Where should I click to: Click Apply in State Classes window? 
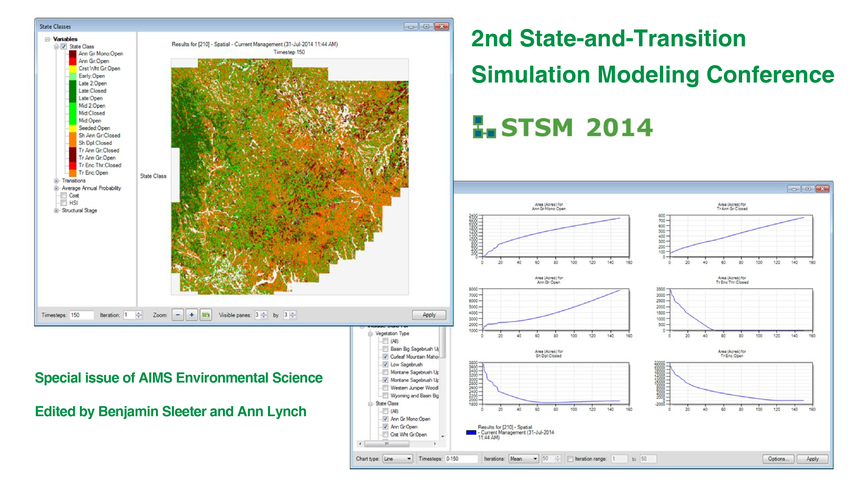point(429,315)
